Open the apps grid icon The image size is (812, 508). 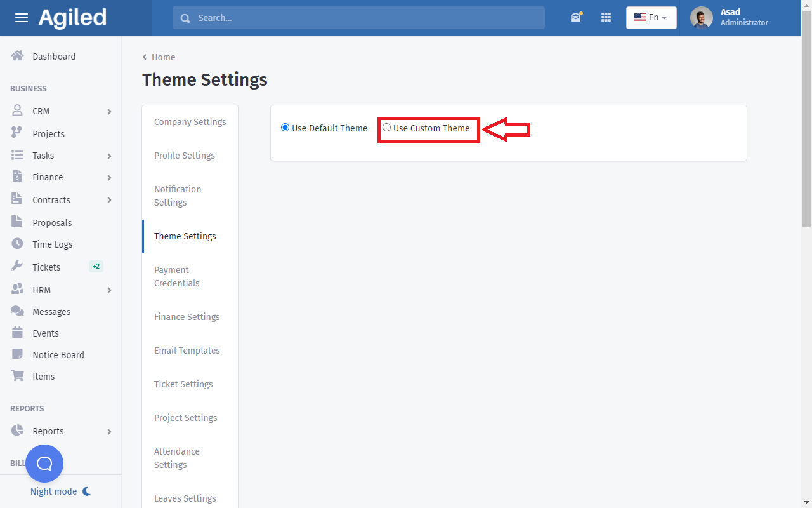coord(606,18)
